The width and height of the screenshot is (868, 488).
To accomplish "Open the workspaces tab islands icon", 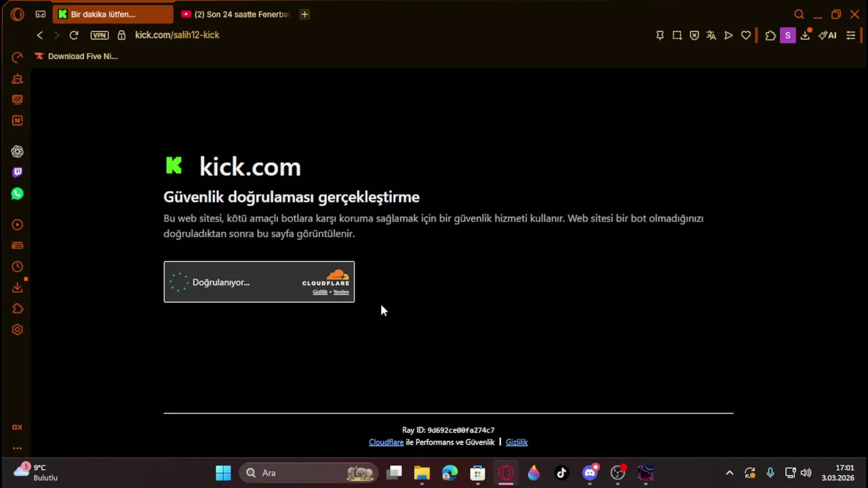I will click(x=41, y=14).
